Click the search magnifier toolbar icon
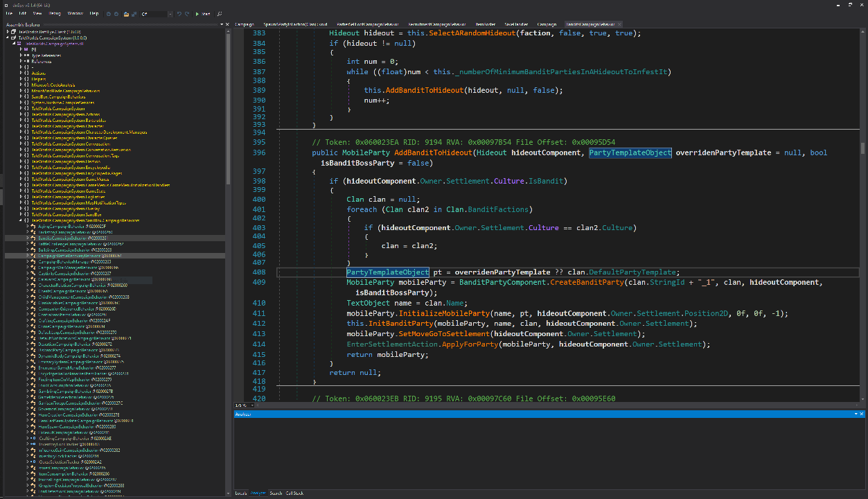Viewport: 868px width, 499px height. pyautogui.click(x=220, y=13)
